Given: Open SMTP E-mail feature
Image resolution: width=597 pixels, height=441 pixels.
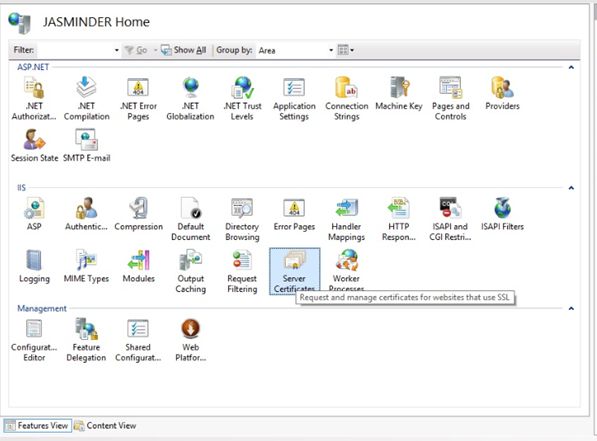Looking at the screenshot, I should point(86,145).
